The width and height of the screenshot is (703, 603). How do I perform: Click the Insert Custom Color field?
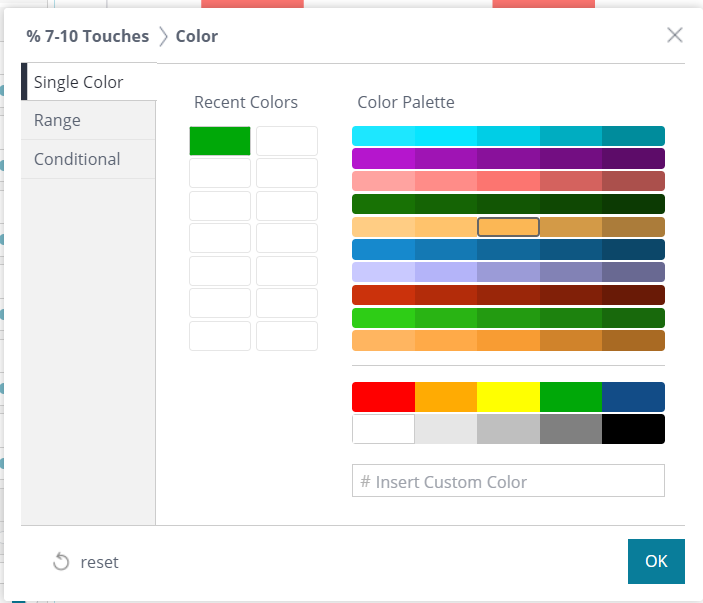point(508,481)
